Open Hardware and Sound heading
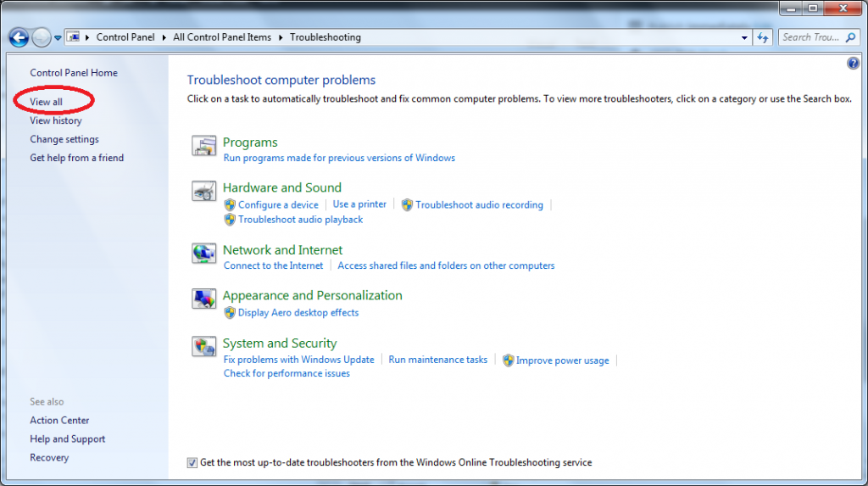 click(x=282, y=187)
